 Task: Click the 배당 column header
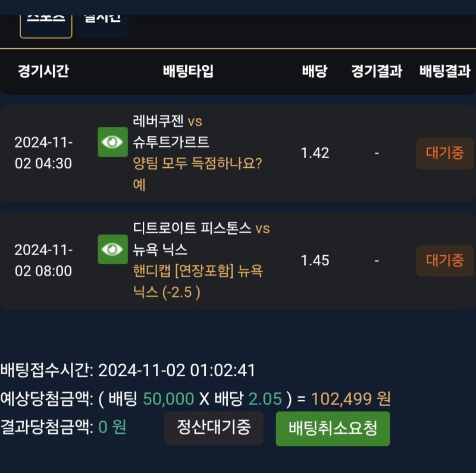[x=315, y=71]
